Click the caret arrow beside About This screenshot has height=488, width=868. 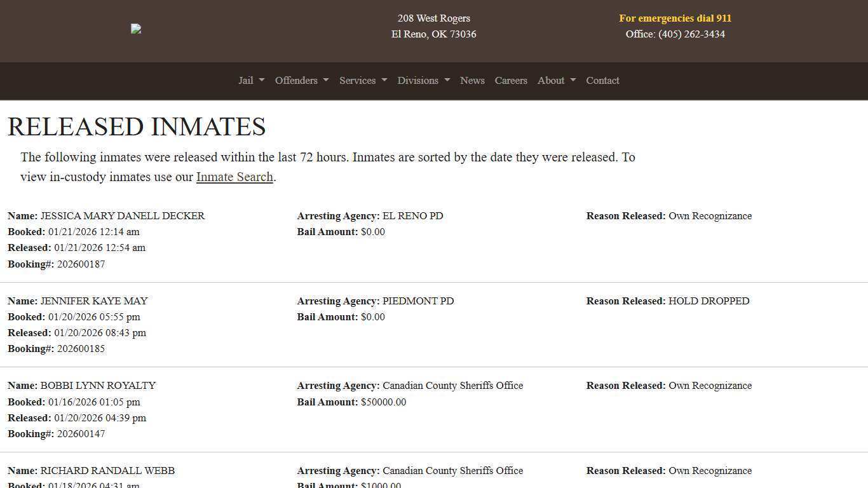(573, 81)
